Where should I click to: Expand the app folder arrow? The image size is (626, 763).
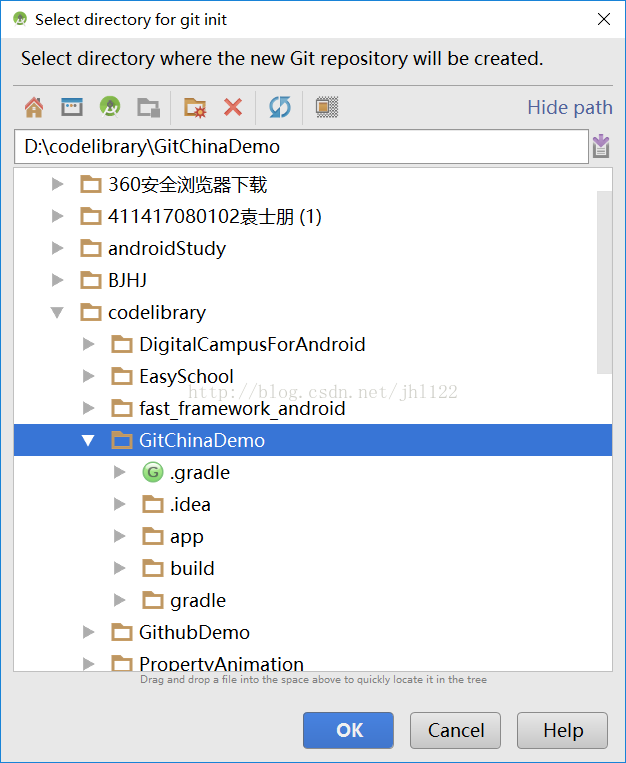[119, 536]
